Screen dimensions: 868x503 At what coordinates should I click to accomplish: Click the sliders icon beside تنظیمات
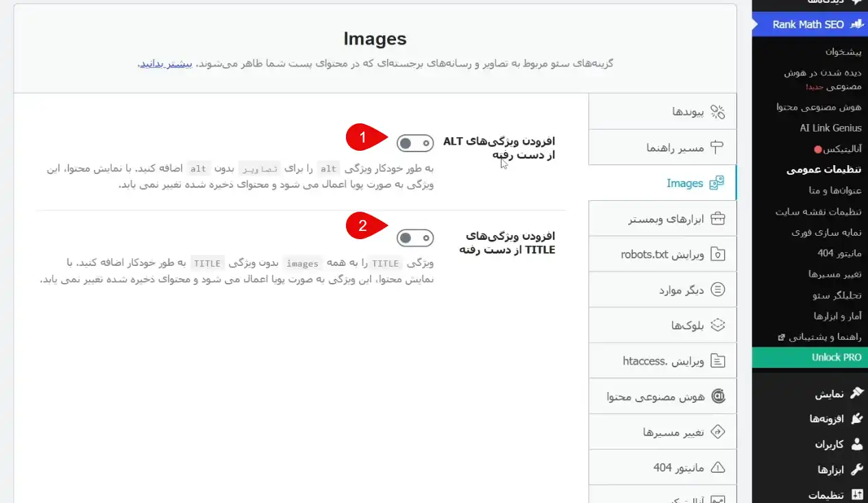(x=856, y=494)
